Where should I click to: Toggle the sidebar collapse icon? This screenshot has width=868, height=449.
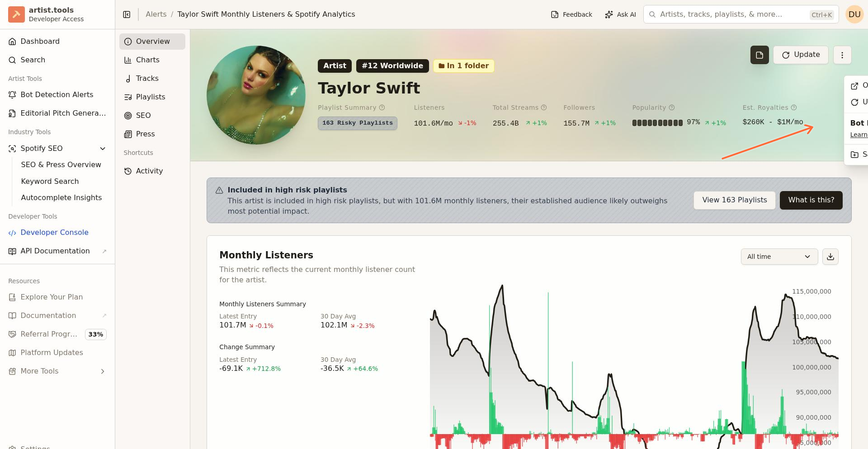127,14
